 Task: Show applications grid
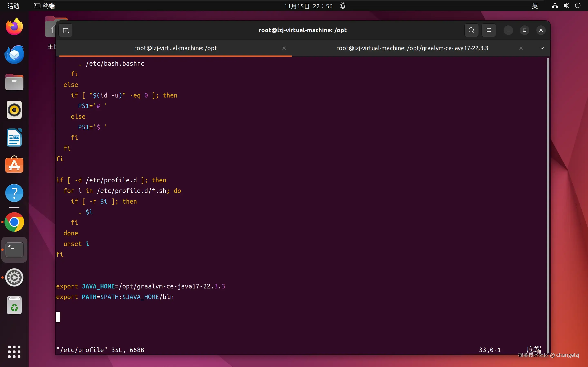(14, 351)
